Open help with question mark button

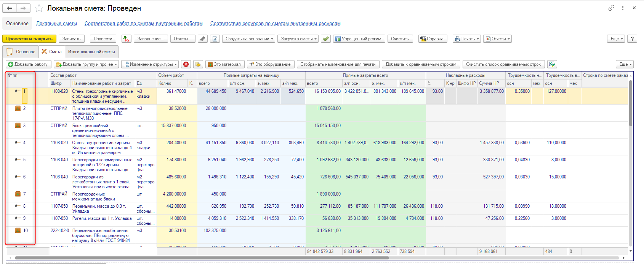(632, 39)
